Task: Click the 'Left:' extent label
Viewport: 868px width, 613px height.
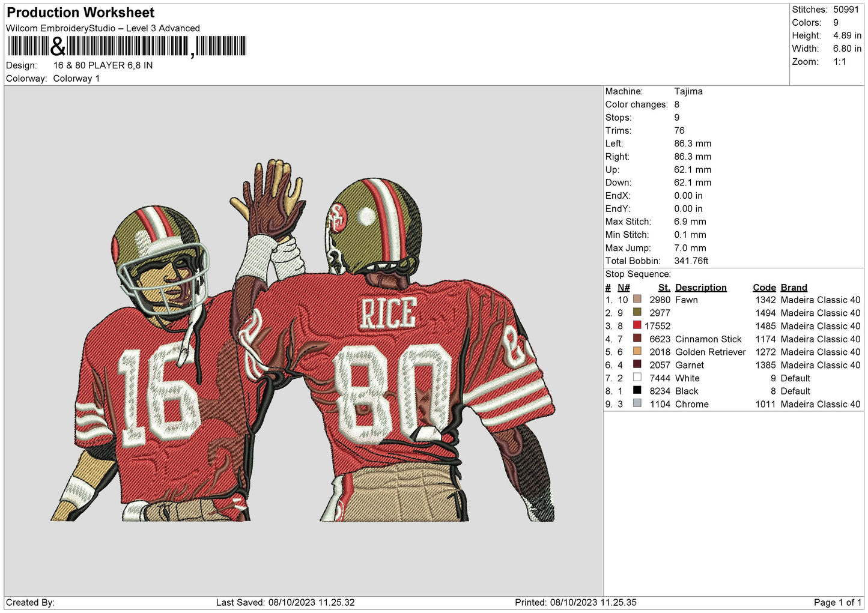Action: pos(614,143)
